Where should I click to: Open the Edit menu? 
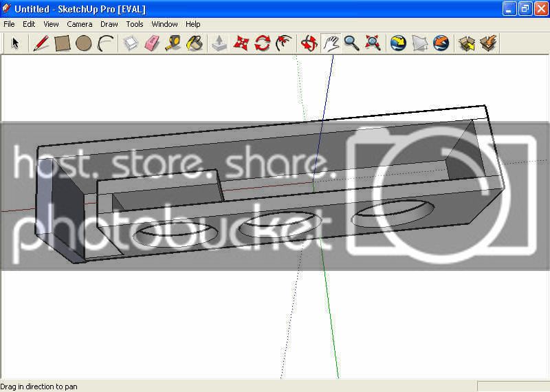pyautogui.click(x=29, y=24)
